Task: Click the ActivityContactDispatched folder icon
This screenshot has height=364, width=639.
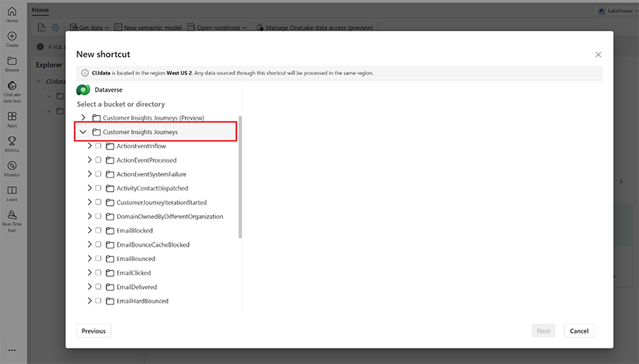Action: [x=110, y=189]
